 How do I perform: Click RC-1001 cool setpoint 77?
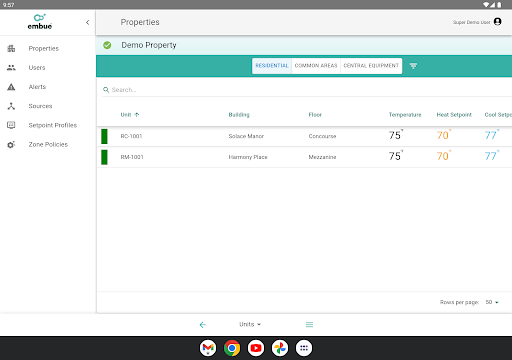pos(492,135)
